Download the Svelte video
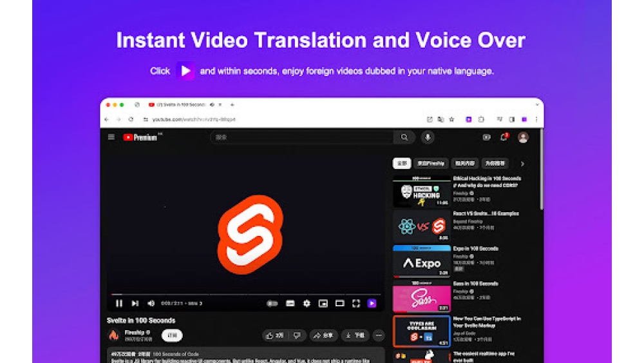 coord(355,335)
